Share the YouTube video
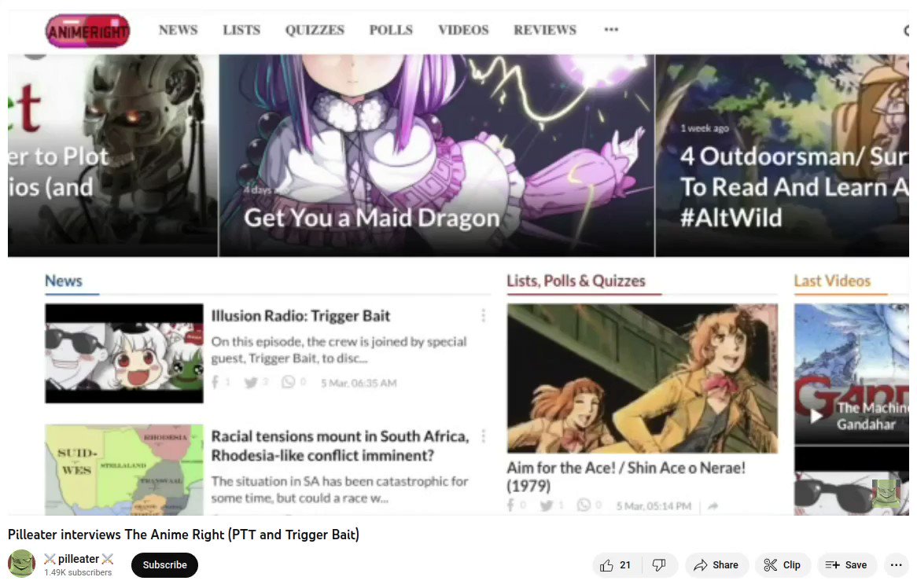 click(716, 565)
